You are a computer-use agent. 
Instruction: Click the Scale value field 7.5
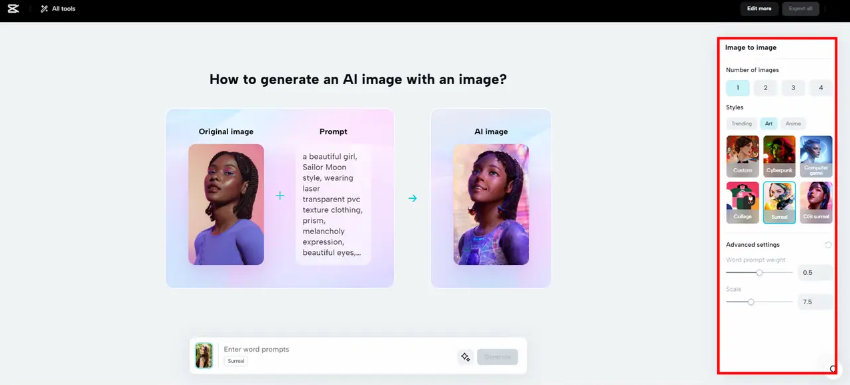tap(815, 302)
